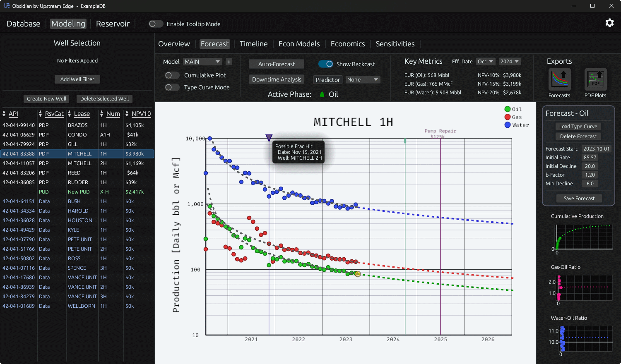Image resolution: width=621 pixels, height=364 pixels.
Task: Open the PDF Plots export icon
Action: (x=595, y=80)
